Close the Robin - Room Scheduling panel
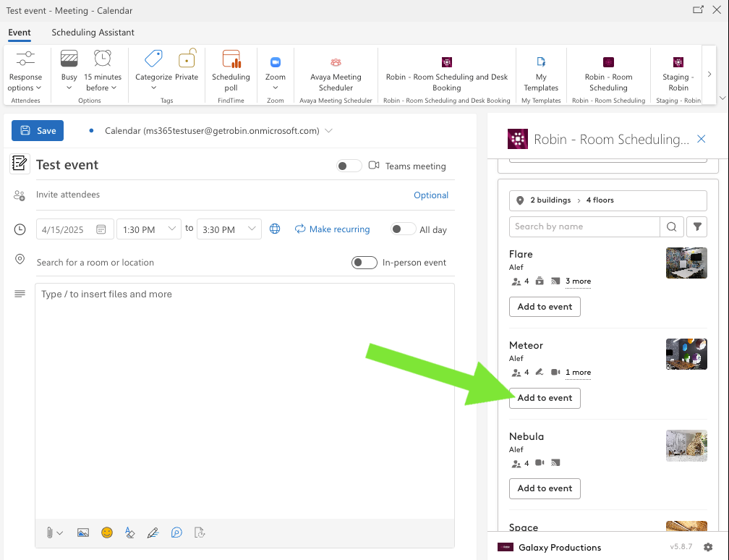 [701, 139]
